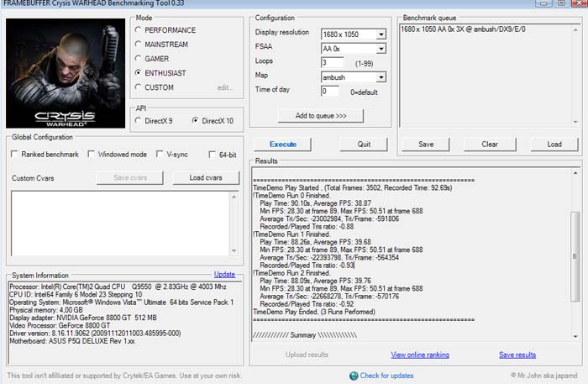Click the Summary heading in results

click(305, 335)
